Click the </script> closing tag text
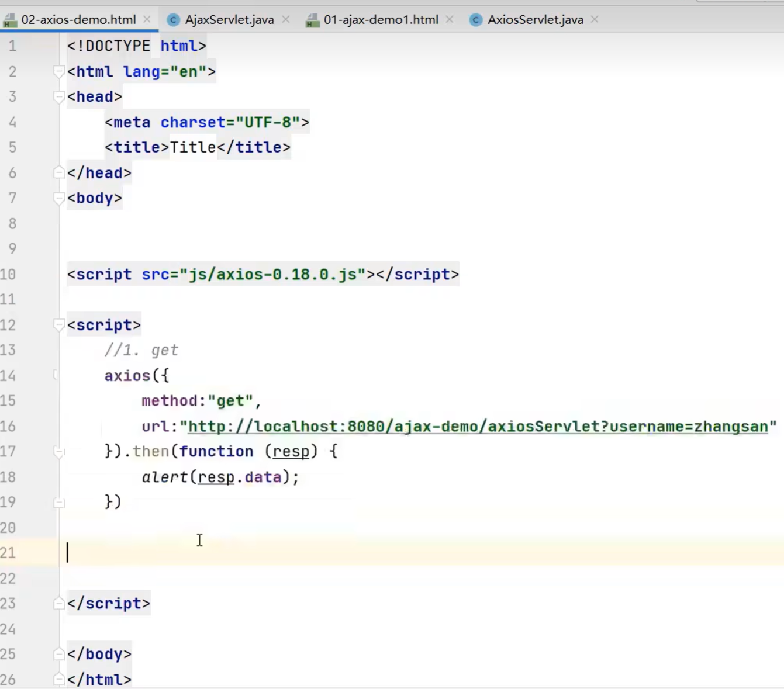This screenshot has height=689, width=784. pos(109,604)
